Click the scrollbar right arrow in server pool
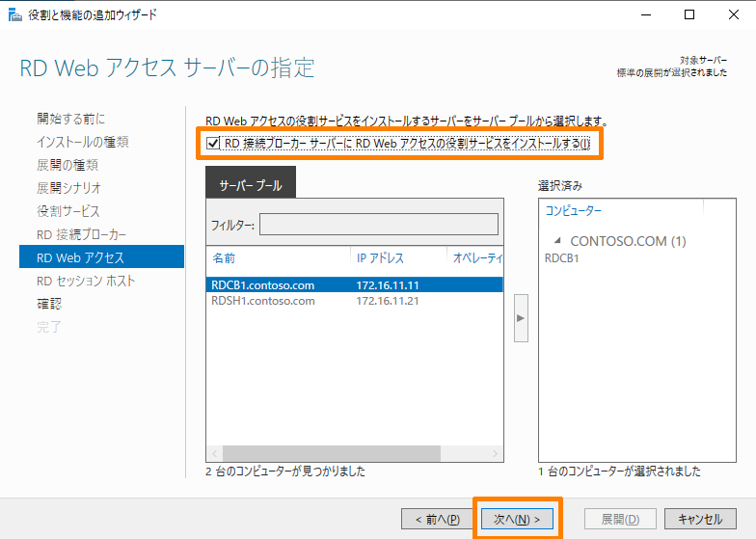The height and width of the screenshot is (539, 756). (496, 453)
